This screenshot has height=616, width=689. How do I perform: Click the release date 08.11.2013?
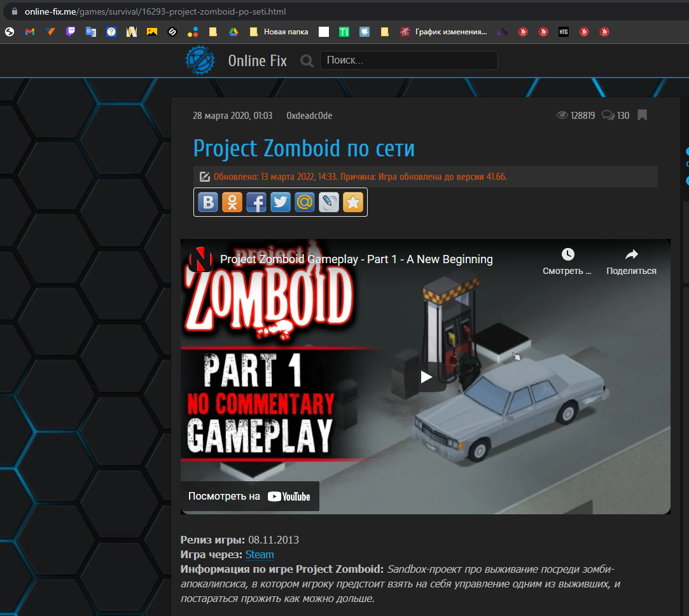(x=274, y=540)
